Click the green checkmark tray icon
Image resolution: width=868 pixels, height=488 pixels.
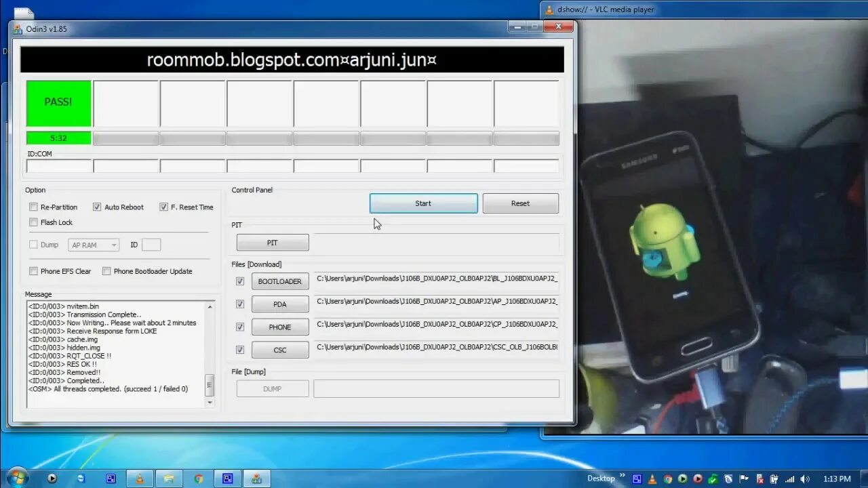click(x=713, y=479)
